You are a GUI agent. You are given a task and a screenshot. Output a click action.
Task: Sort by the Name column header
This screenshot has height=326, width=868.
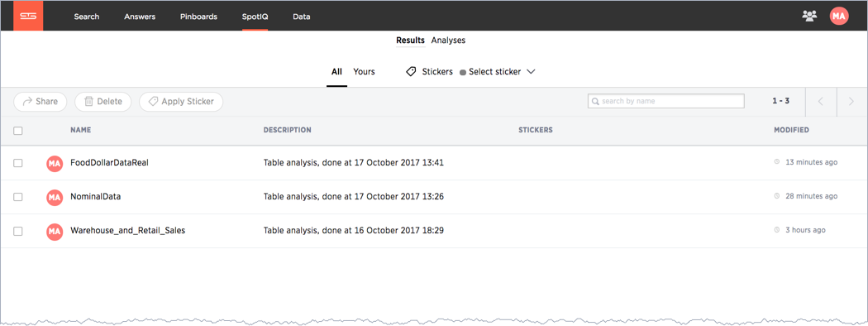click(x=81, y=130)
